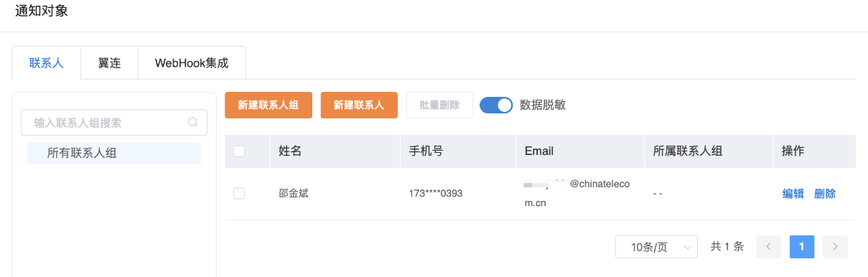Check the row checkbox for 邵金斌

239,193
